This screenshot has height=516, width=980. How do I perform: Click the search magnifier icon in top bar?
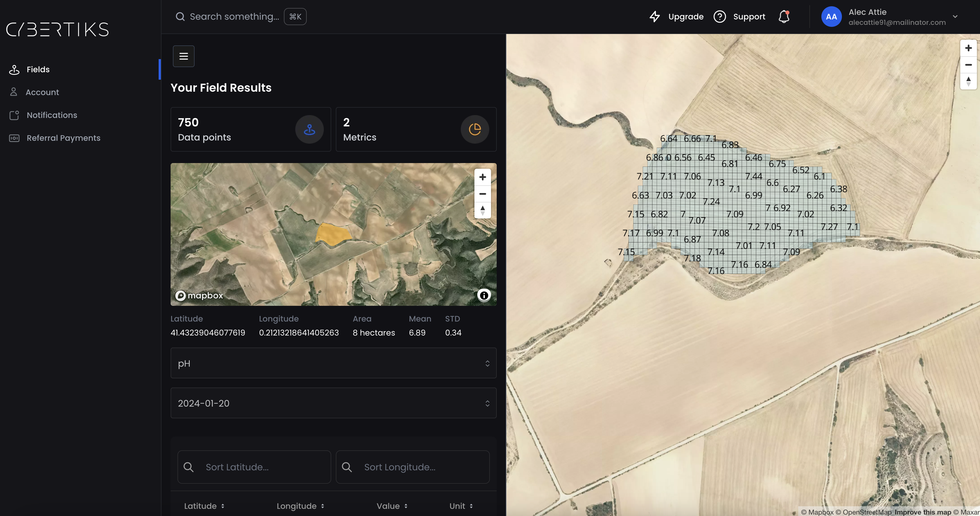coord(180,17)
